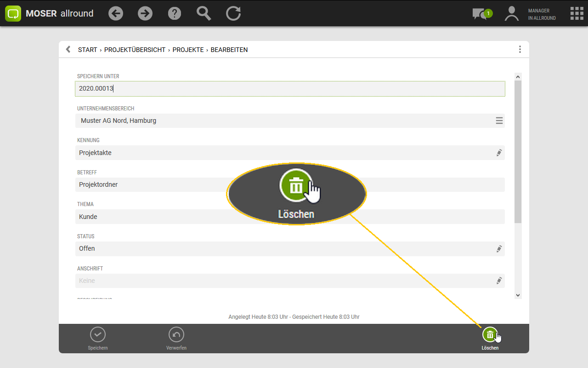Open Unternehmensbereich list menu icon
Image resolution: width=588 pixels, height=368 pixels.
(x=499, y=121)
